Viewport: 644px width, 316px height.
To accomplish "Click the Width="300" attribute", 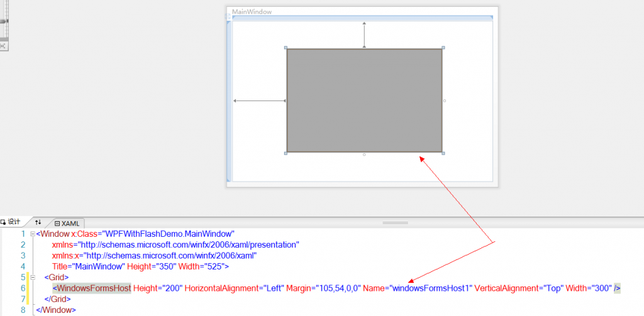I will 589,288.
